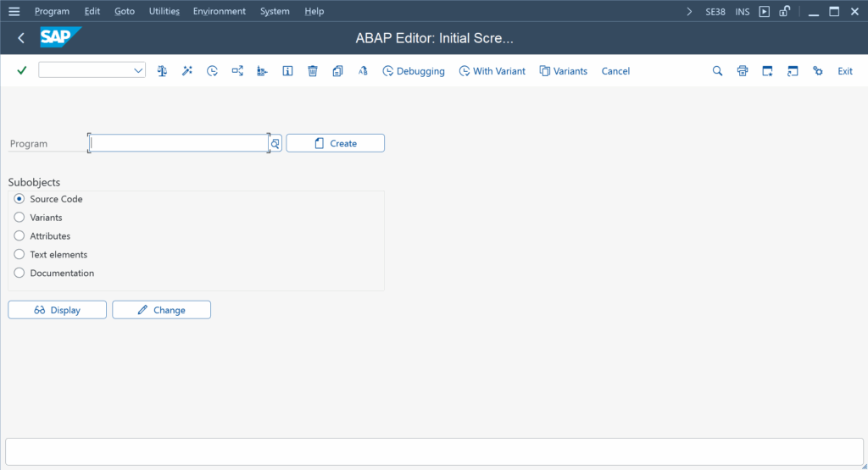
Task: Select the Source Code radio button
Action: [19, 198]
